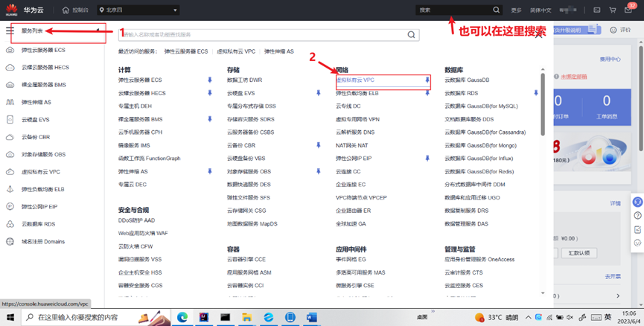The width and height of the screenshot is (644, 326).
Task: Click the question-mark help icon on right edge
Action: pos(637,215)
